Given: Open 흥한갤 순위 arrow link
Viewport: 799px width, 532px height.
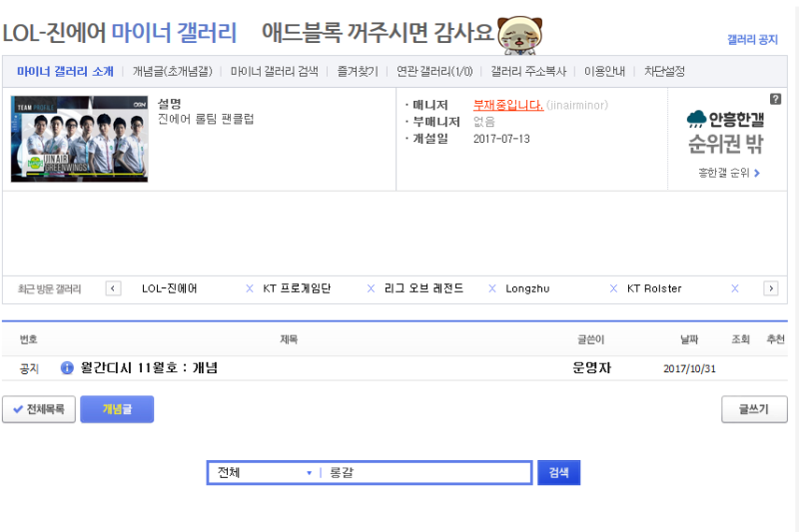Looking at the screenshot, I should coord(729,173).
